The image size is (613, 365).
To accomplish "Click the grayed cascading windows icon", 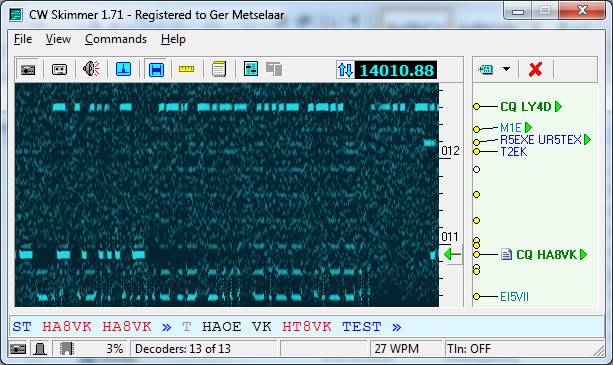I will pyautogui.click(x=274, y=69).
